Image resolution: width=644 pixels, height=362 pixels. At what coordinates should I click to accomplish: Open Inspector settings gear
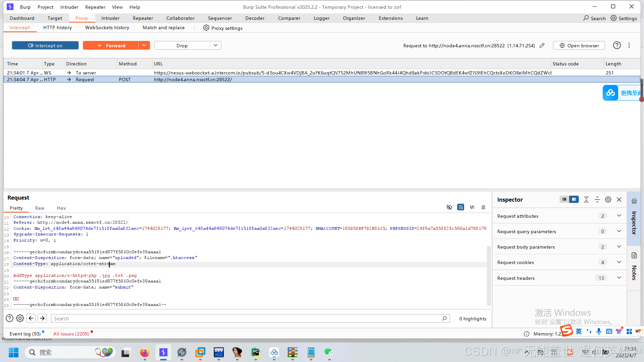coord(608,200)
